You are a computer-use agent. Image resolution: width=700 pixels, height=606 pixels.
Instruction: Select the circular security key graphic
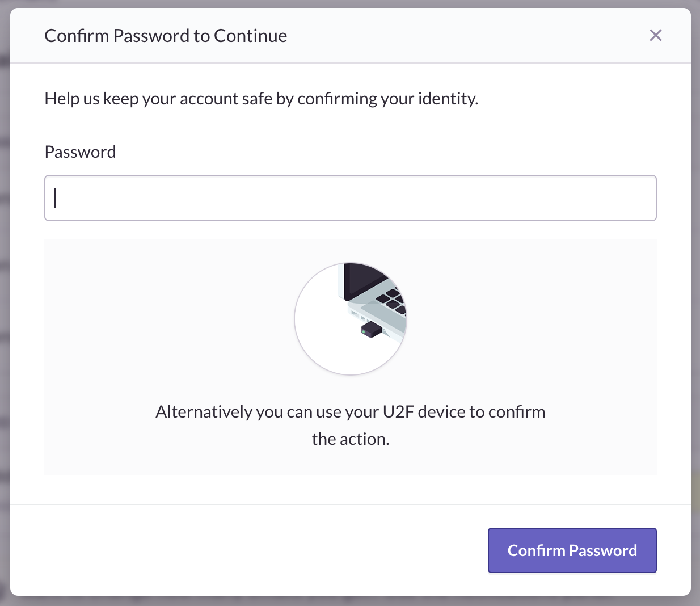351,318
